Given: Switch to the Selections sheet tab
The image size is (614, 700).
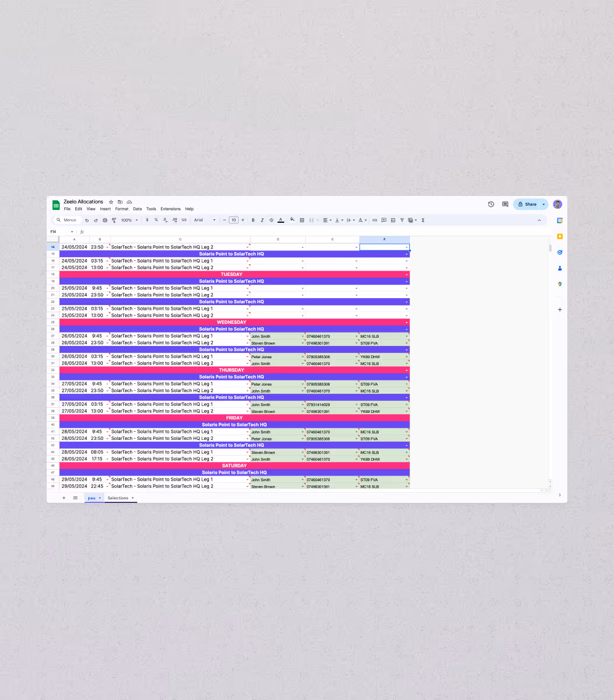Looking at the screenshot, I should point(118,498).
